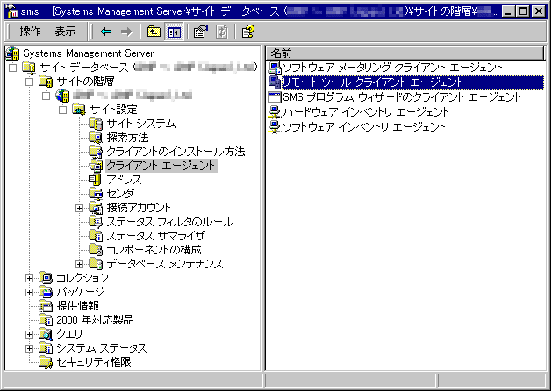
Task: Click the 名前 column header
Action: [x=405, y=53]
